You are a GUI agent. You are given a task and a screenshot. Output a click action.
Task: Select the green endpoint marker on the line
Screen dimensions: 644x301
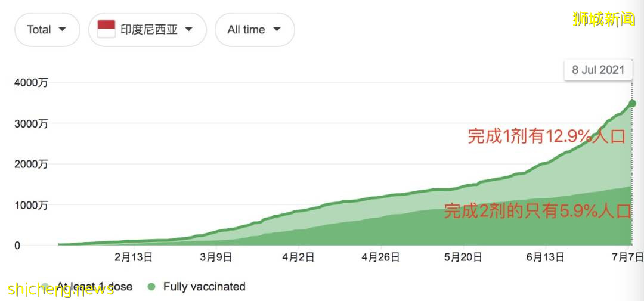pyautogui.click(x=632, y=104)
